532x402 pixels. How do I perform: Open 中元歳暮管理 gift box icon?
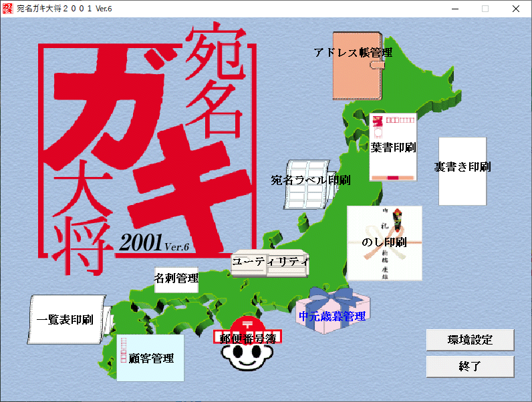coord(333,311)
